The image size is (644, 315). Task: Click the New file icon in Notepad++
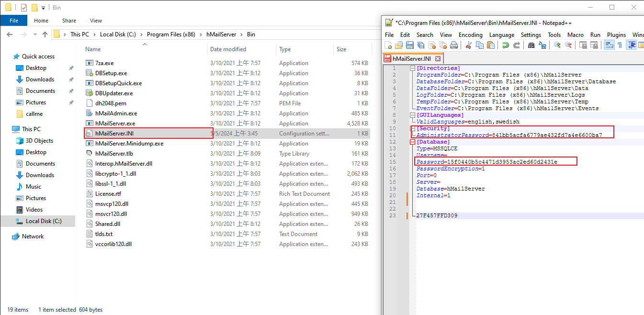pos(388,45)
